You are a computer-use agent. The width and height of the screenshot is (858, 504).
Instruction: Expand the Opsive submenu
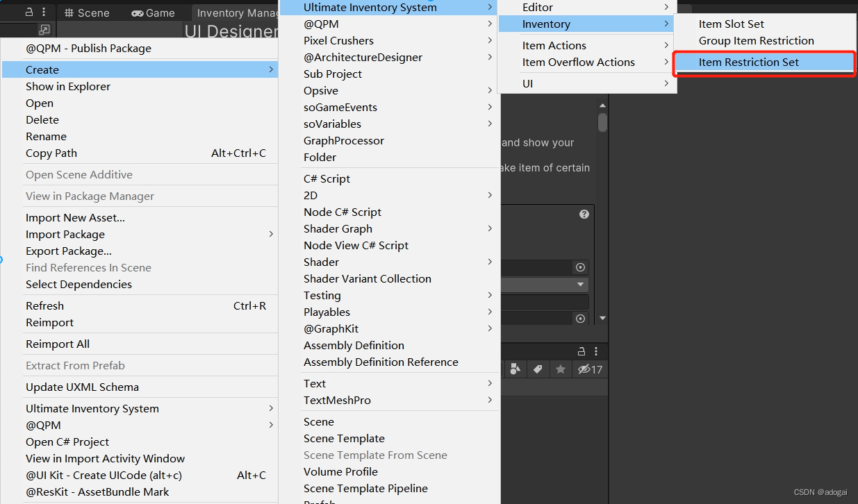click(388, 90)
